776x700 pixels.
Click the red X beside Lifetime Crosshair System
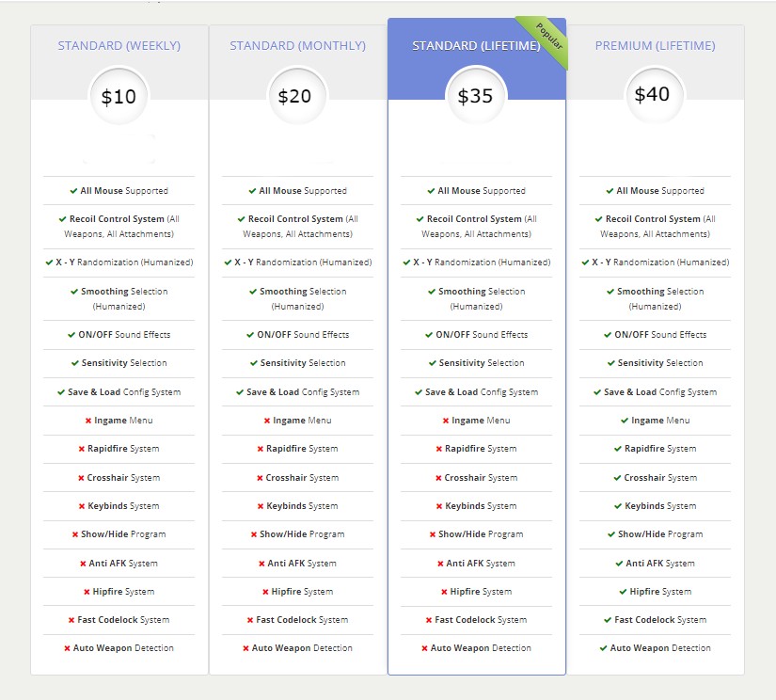point(438,478)
